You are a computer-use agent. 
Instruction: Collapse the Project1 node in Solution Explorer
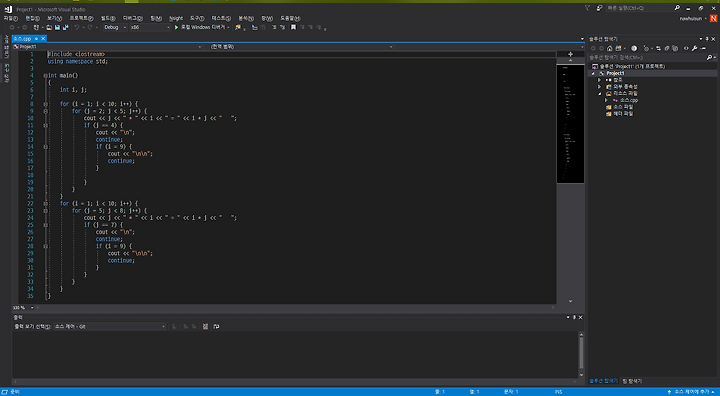[x=593, y=74]
